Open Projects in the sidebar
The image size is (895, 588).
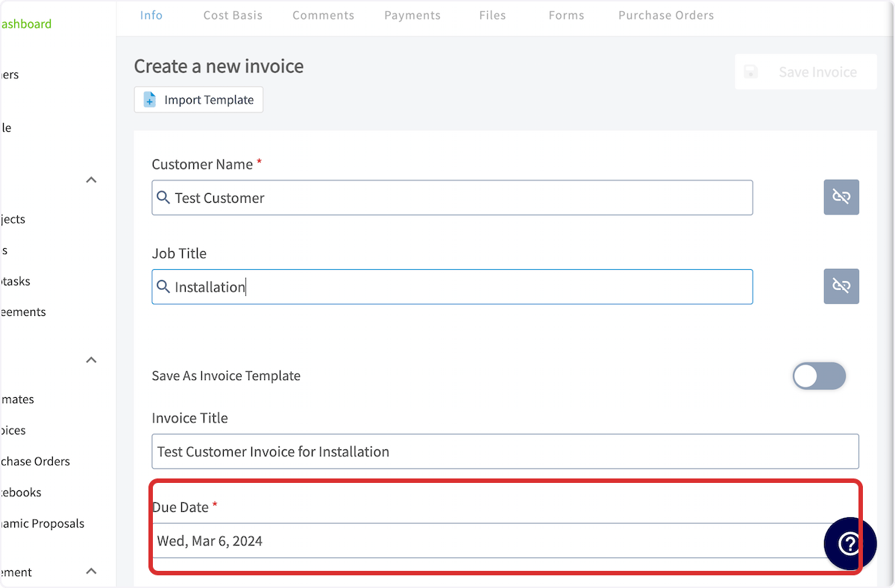pyautogui.click(x=13, y=219)
